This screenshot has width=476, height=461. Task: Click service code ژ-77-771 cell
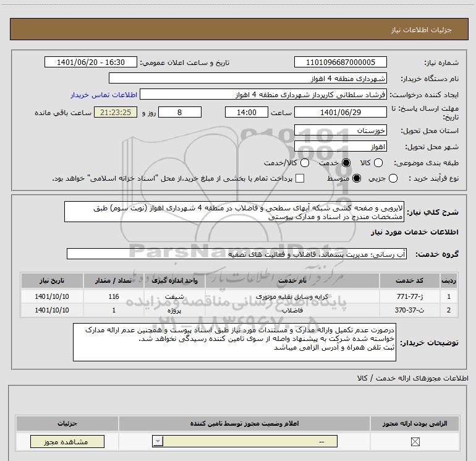click(409, 296)
